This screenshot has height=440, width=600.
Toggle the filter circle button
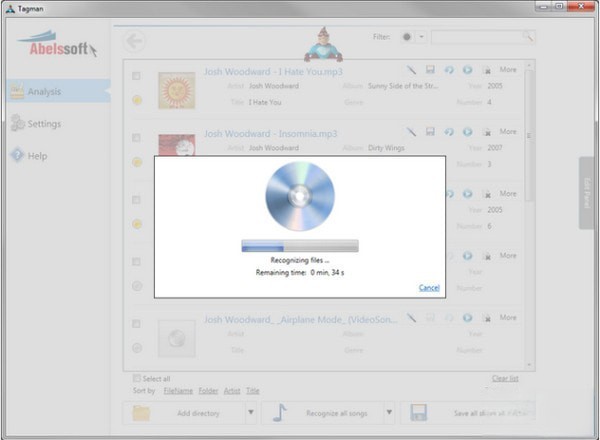[x=407, y=37]
